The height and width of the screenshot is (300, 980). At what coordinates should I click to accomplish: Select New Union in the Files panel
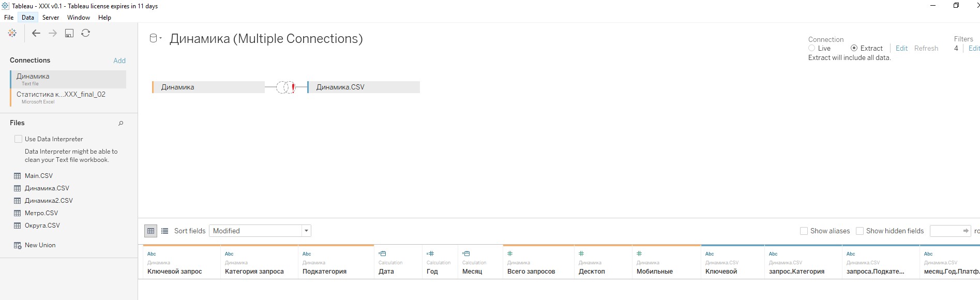40,245
